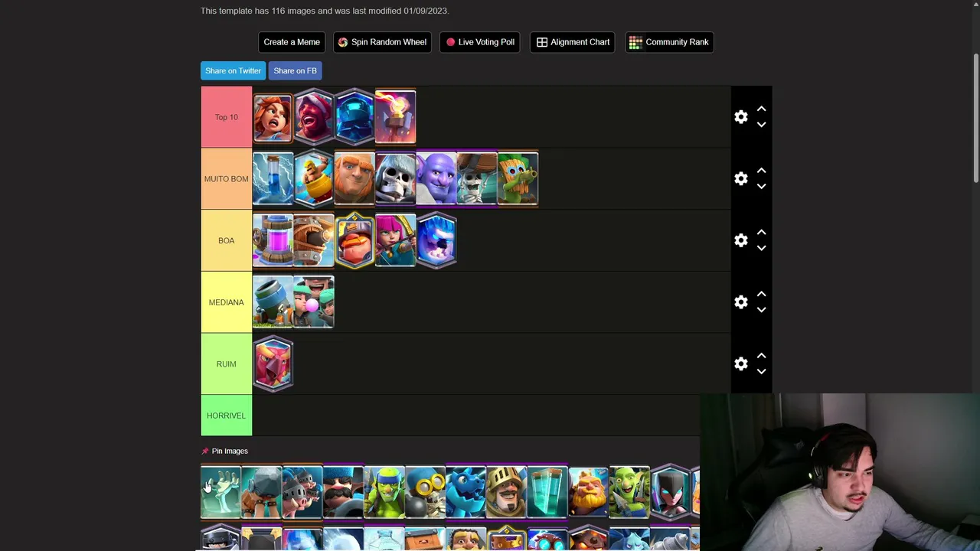Open settings gear for MUITO BOM row
This screenshot has width=980, height=551.
740,178
